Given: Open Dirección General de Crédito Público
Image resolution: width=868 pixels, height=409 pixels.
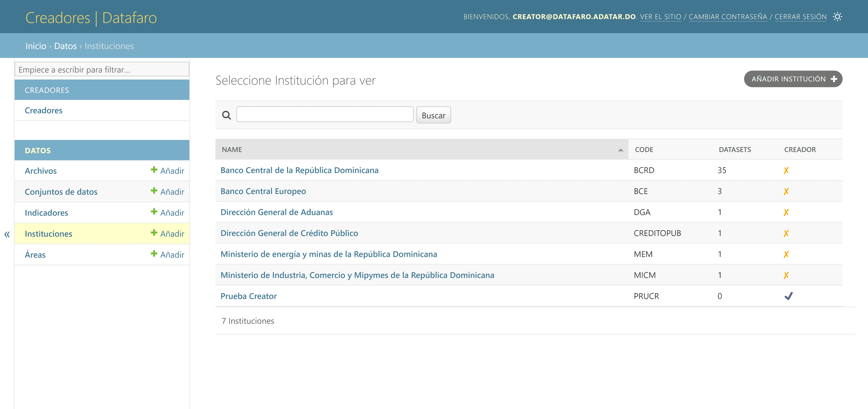Looking at the screenshot, I should tap(289, 233).
